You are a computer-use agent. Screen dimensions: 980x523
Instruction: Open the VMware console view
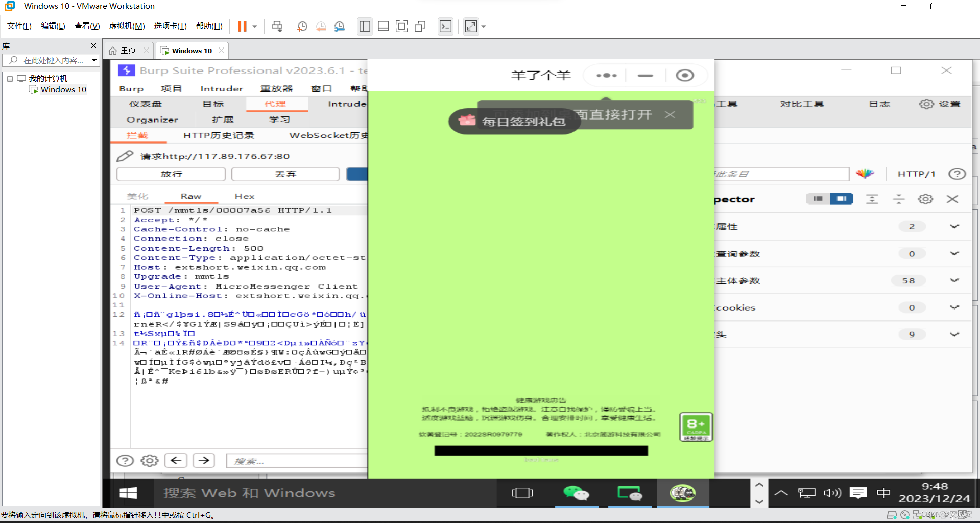(446, 27)
